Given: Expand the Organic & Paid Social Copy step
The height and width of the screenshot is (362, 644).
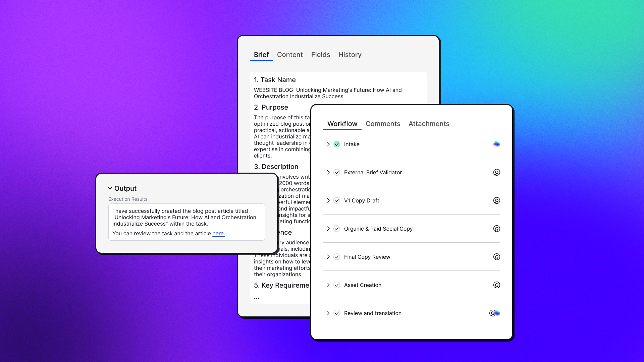Looking at the screenshot, I should 328,229.
